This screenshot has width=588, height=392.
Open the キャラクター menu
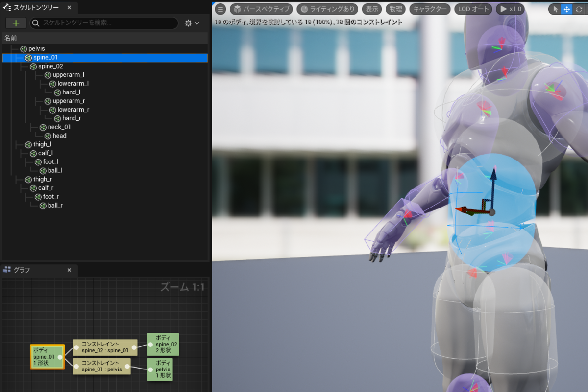click(430, 9)
